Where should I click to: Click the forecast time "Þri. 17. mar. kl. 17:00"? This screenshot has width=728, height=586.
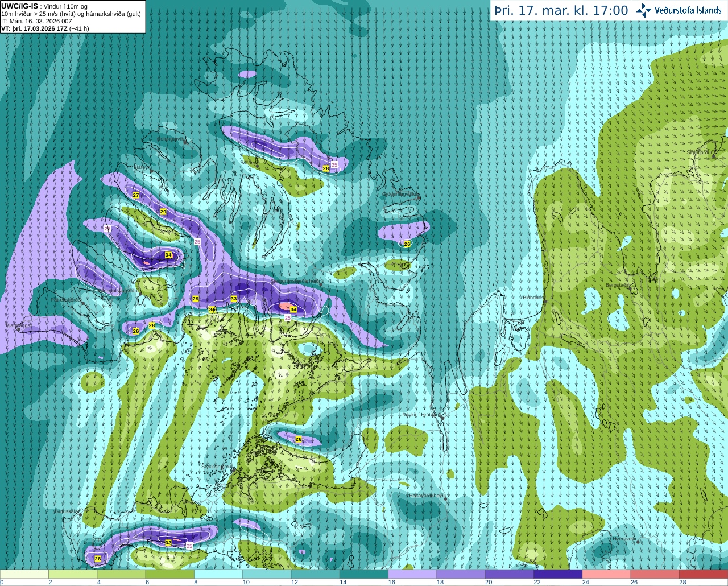pyautogui.click(x=561, y=11)
